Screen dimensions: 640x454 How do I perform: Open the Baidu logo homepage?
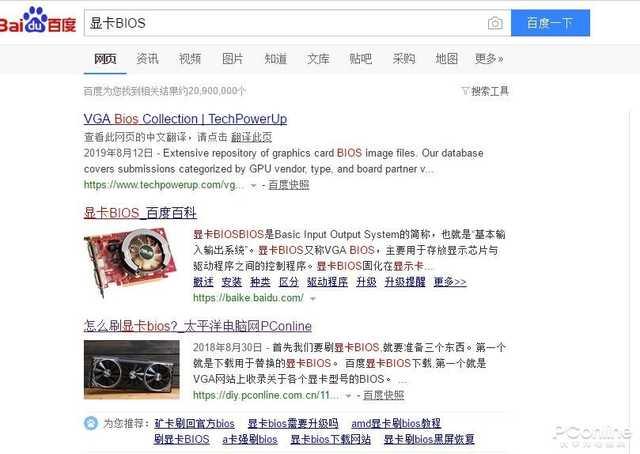point(38,20)
